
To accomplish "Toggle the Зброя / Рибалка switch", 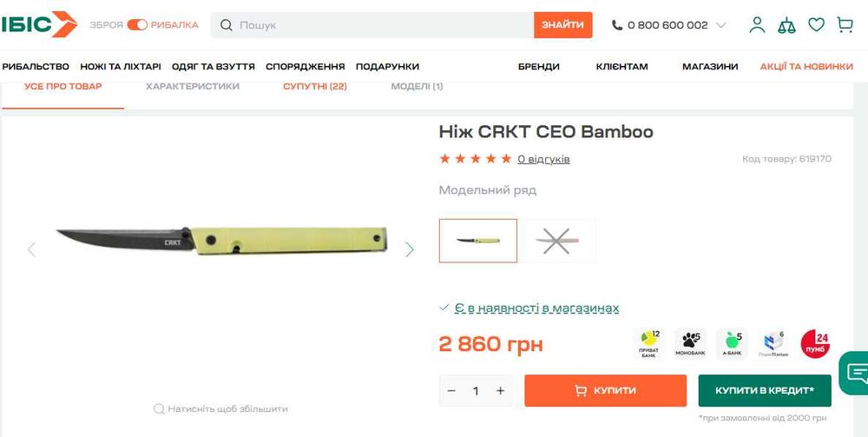I will (137, 25).
